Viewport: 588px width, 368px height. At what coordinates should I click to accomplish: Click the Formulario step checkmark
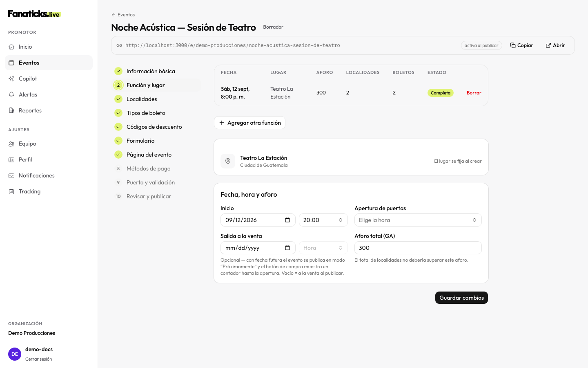[118, 141]
